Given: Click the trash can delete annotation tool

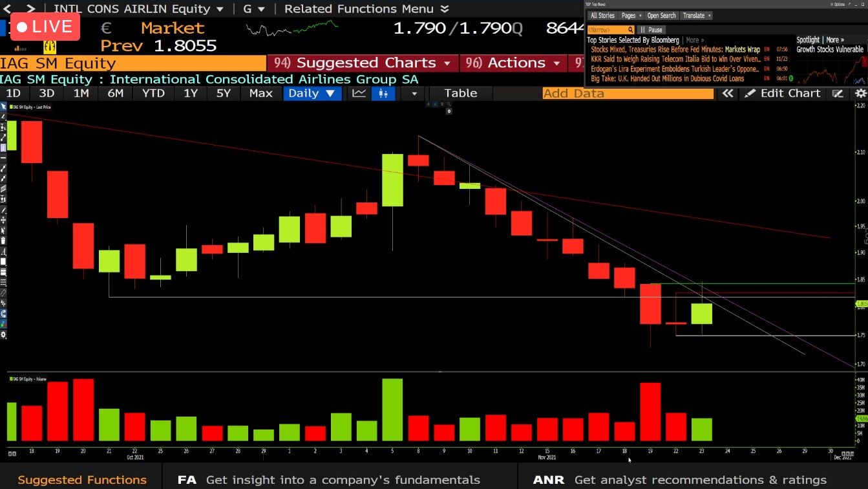Looking at the screenshot, I should point(3,241).
